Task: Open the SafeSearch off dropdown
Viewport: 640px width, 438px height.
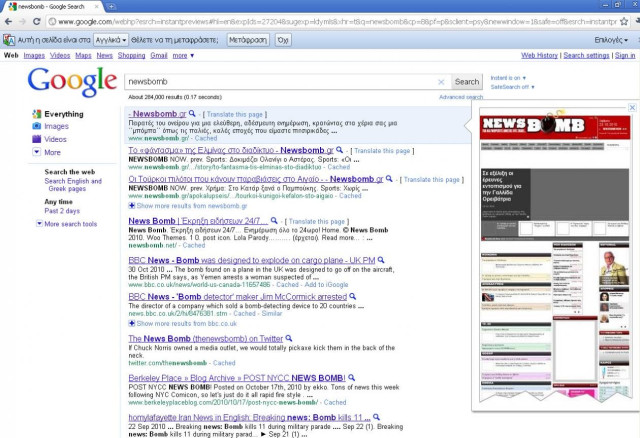Action: coord(512,87)
